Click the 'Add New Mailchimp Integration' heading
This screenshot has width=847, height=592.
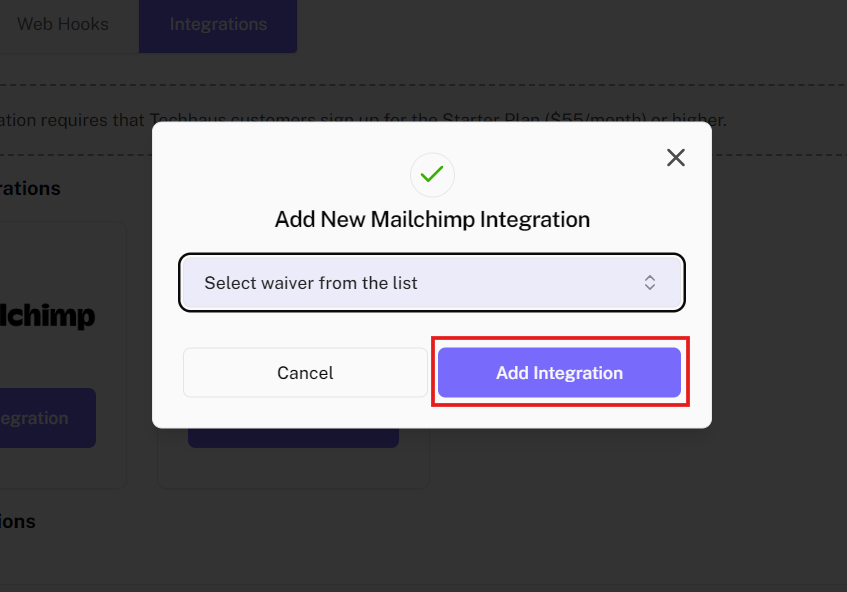pos(432,219)
